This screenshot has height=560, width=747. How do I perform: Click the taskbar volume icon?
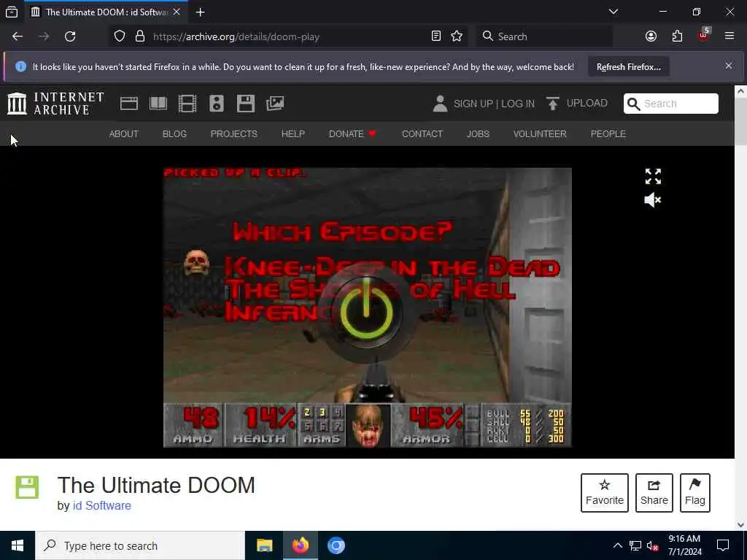652,545
